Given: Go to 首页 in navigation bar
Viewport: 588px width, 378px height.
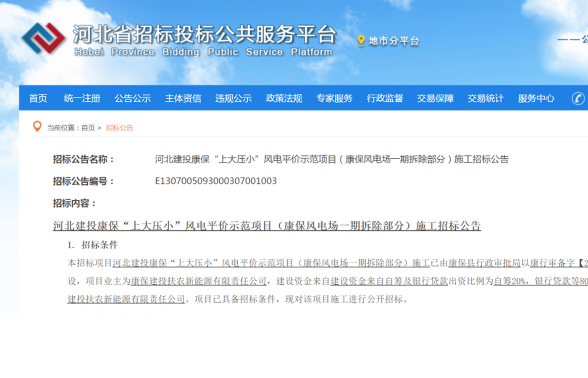Looking at the screenshot, I should point(38,98).
